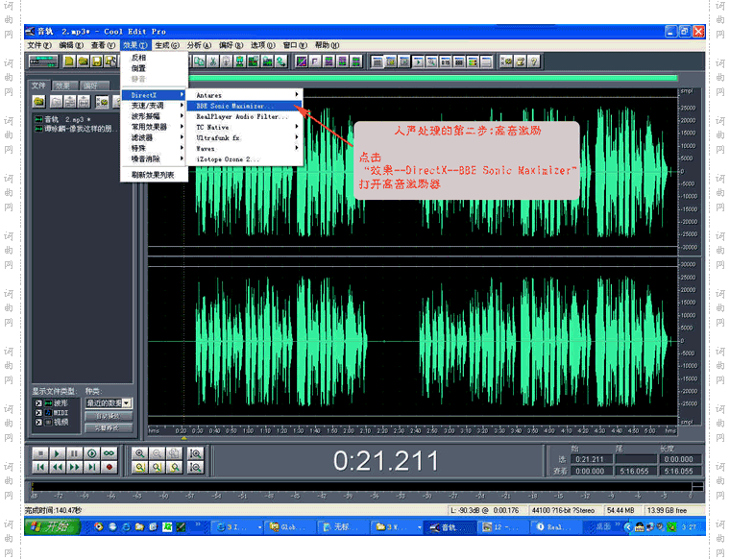This screenshot has height=560, width=730.
Task: Choose RealPlayer Audio Filter menu entry
Action: coord(245,116)
